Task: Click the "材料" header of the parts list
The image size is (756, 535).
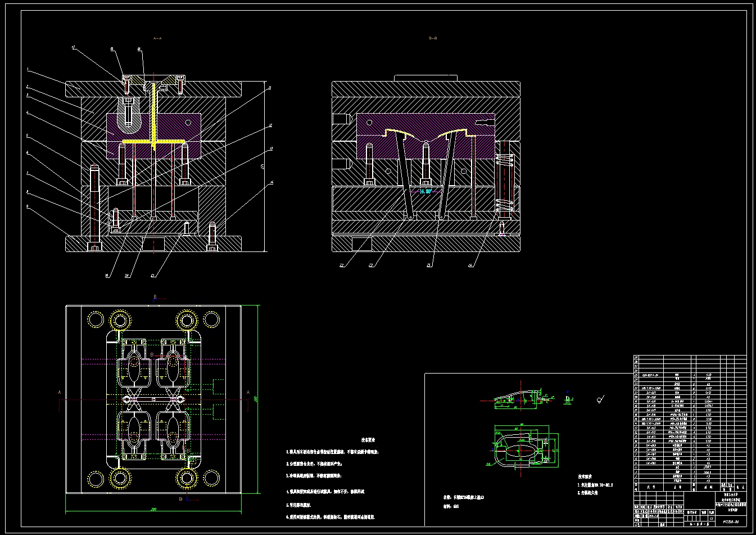Action: 708,487
